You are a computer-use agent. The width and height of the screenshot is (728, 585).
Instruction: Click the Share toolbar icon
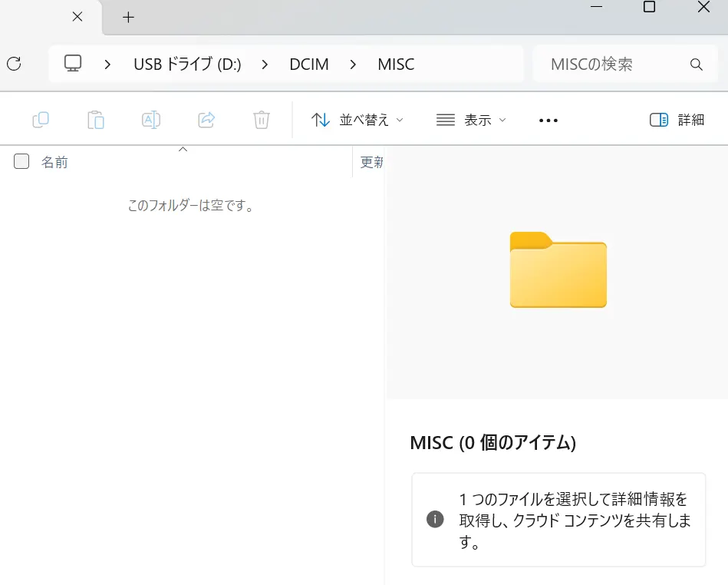(x=206, y=120)
